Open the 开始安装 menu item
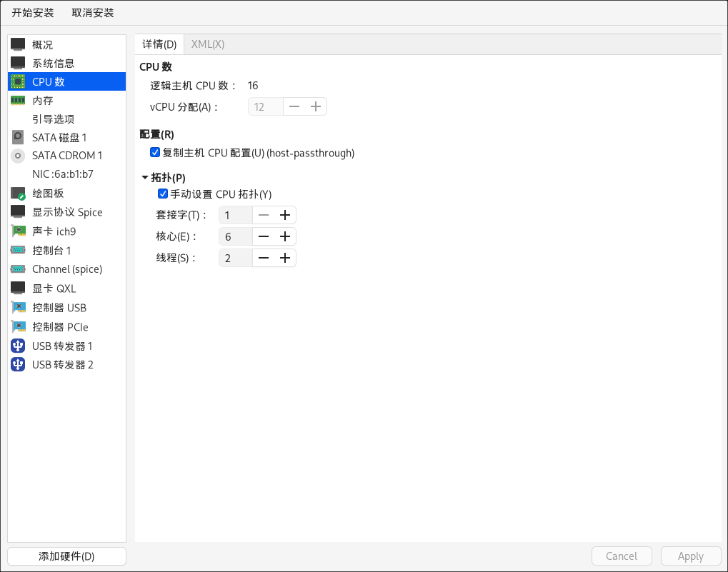 [x=32, y=12]
